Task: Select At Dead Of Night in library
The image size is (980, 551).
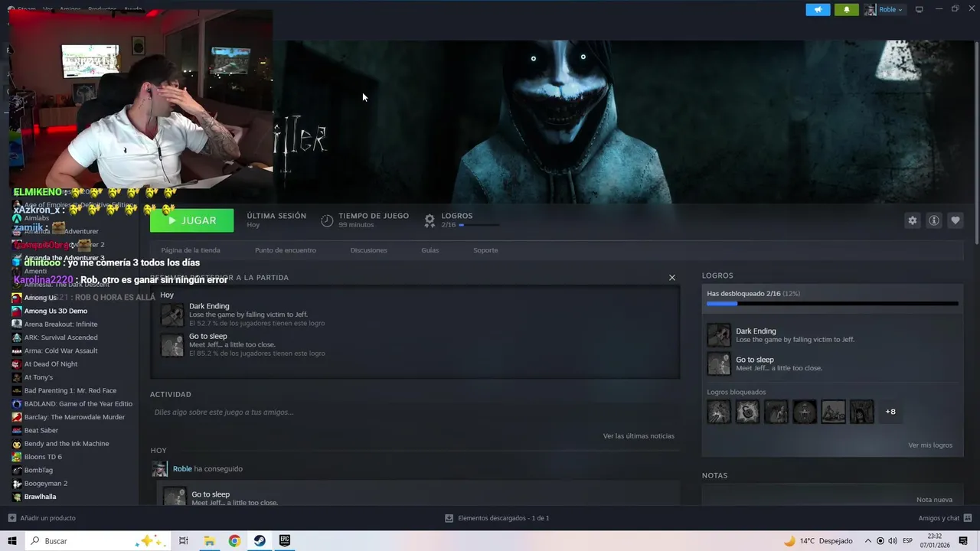Action: [x=49, y=364]
